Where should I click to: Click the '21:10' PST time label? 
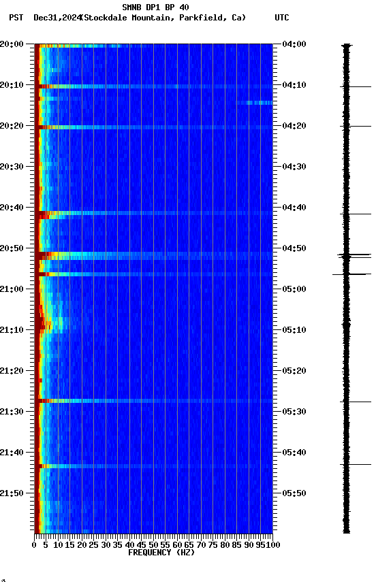tap(12, 330)
